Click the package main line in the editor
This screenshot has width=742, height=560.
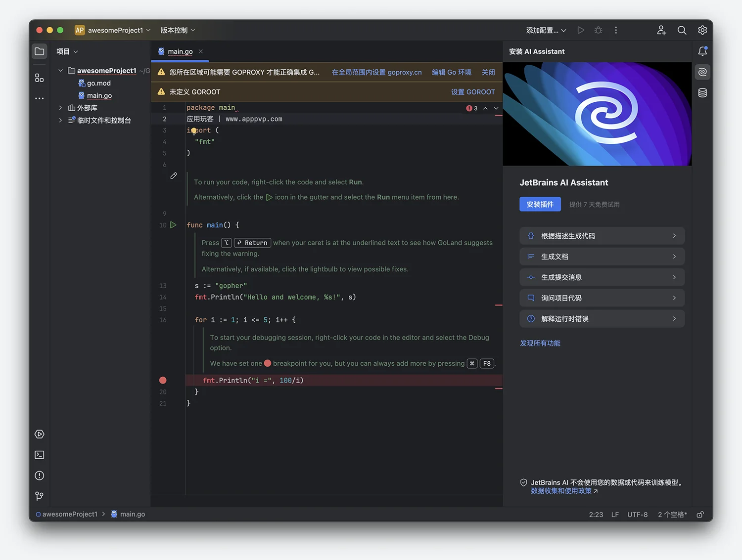211,108
